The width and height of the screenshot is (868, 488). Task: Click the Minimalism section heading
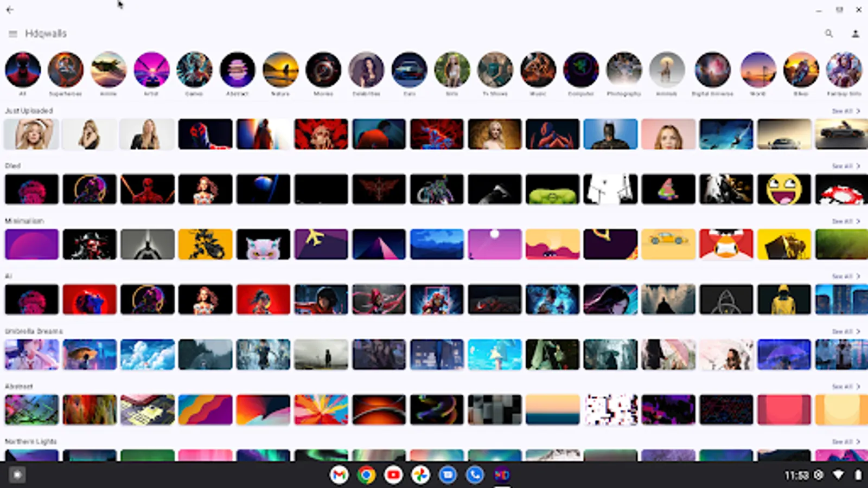(x=24, y=221)
